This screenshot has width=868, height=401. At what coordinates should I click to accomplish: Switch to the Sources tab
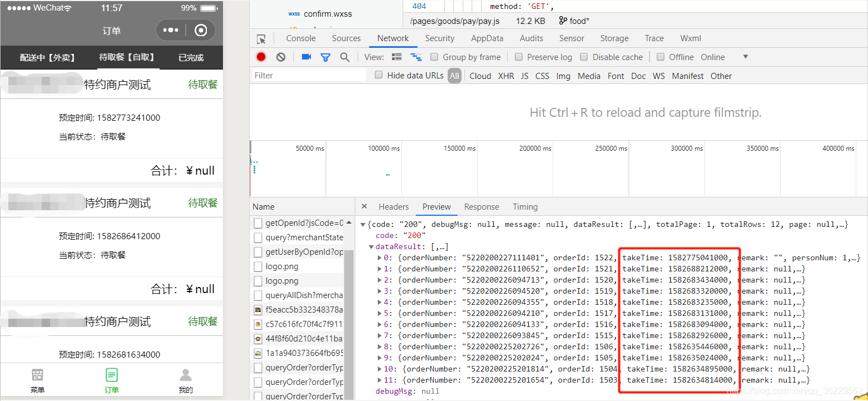(x=346, y=38)
